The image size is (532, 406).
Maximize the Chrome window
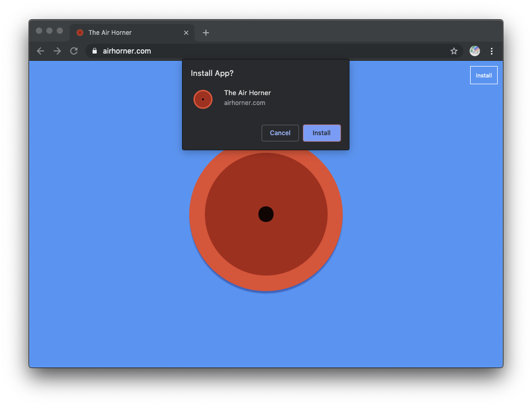(x=60, y=31)
